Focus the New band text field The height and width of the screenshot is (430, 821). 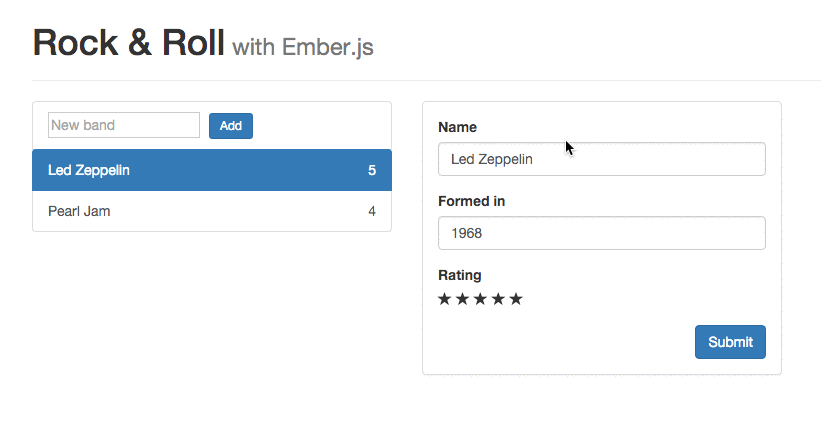[124, 125]
